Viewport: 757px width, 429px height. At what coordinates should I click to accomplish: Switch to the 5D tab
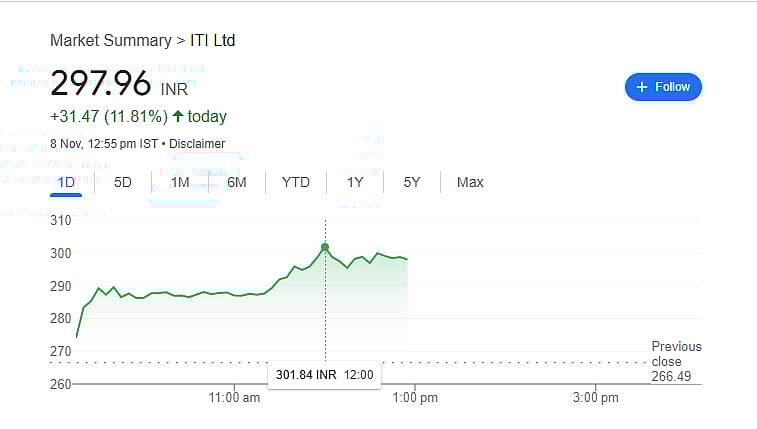[x=123, y=182]
